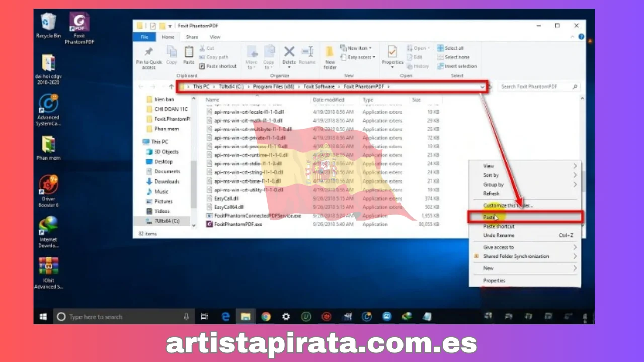Click the Copy icon in Clipboard group
Viewport: 644px width, 362px height.
click(x=172, y=55)
